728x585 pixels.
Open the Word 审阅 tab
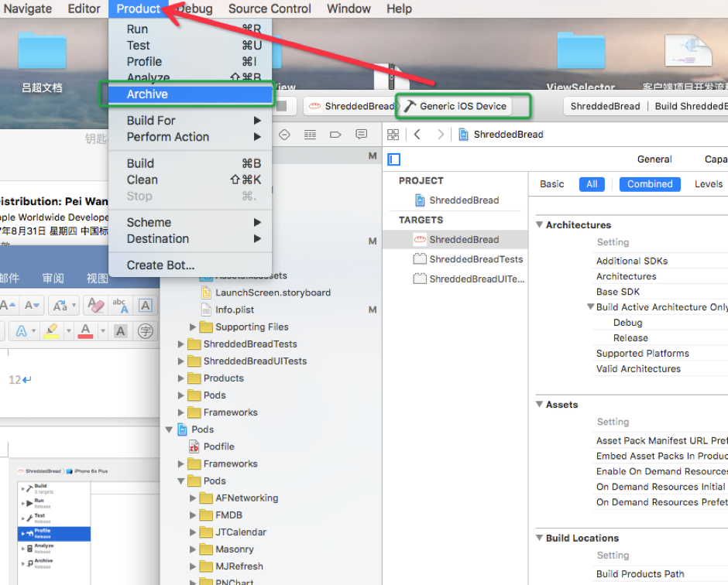click(x=53, y=278)
